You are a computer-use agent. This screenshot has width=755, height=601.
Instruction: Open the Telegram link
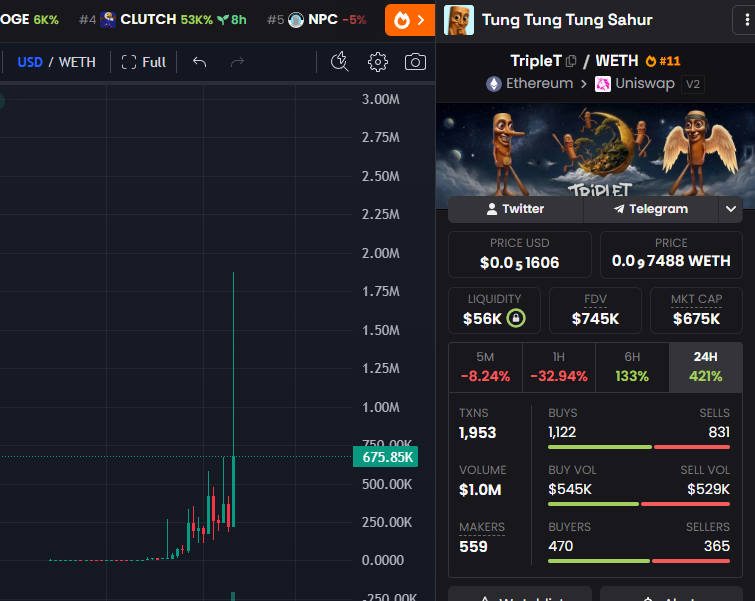pos(651,209)
